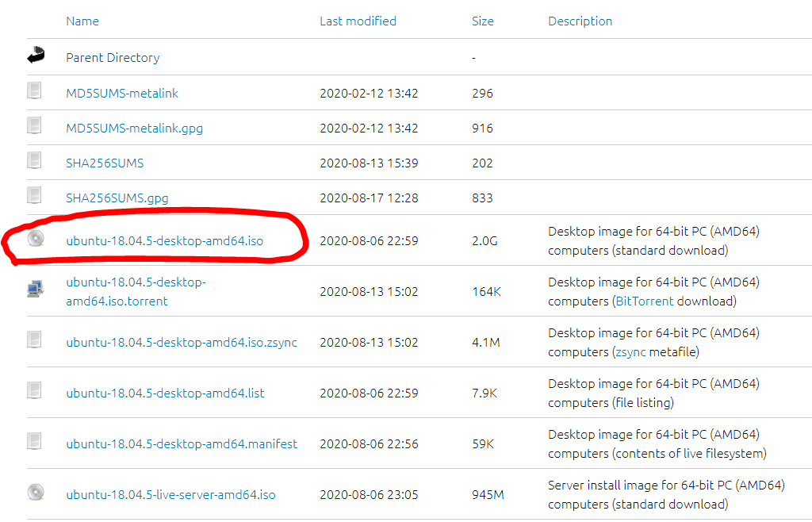The height and width of the screenshot is (522, 812).
Task: Sort listing by Last modified header
Action: (x=358, y=21)
